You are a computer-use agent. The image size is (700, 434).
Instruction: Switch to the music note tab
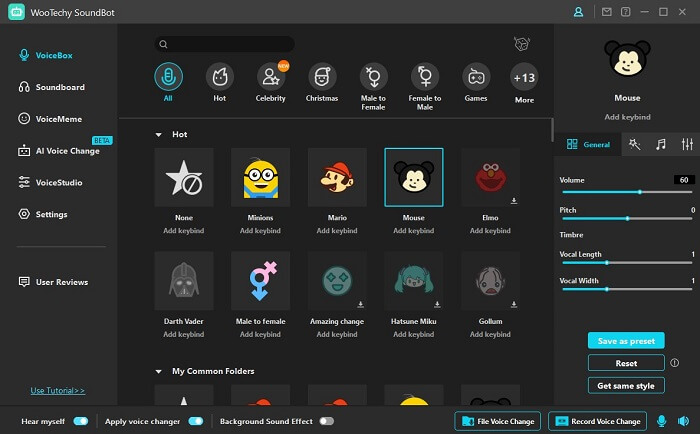661,144
